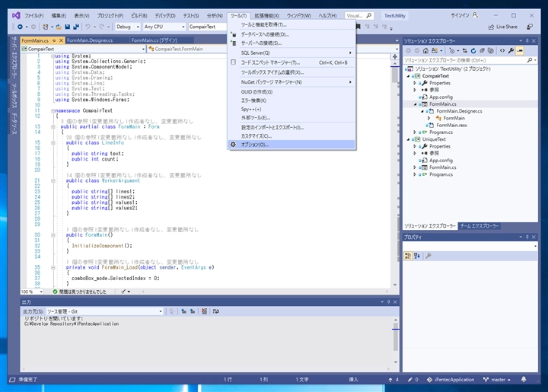The height and width of the screenshot is (392, 548).
Task: Click the Navigate Backward circle icon
Action: pos(20,27)
